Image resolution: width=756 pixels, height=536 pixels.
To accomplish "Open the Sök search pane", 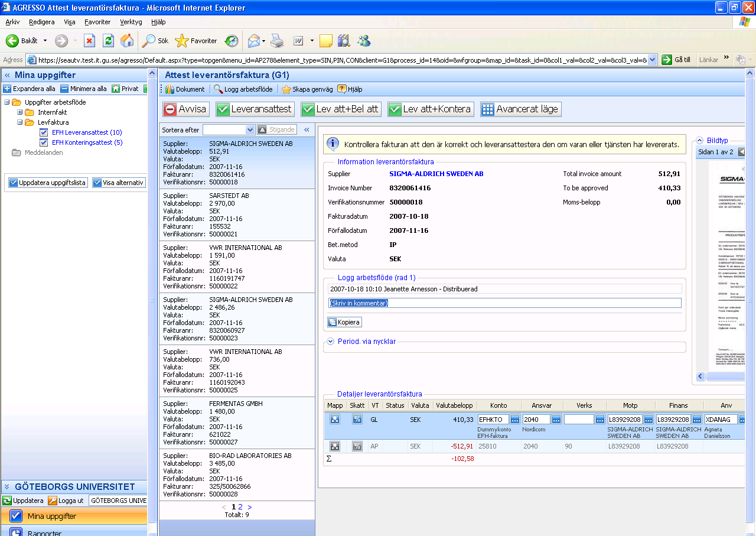I will 155,41.
